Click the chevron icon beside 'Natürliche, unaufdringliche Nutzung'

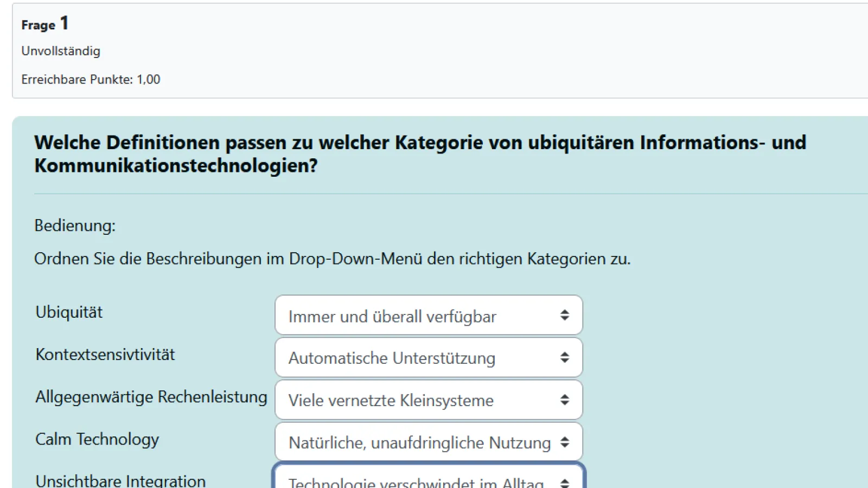coord(564,442)
